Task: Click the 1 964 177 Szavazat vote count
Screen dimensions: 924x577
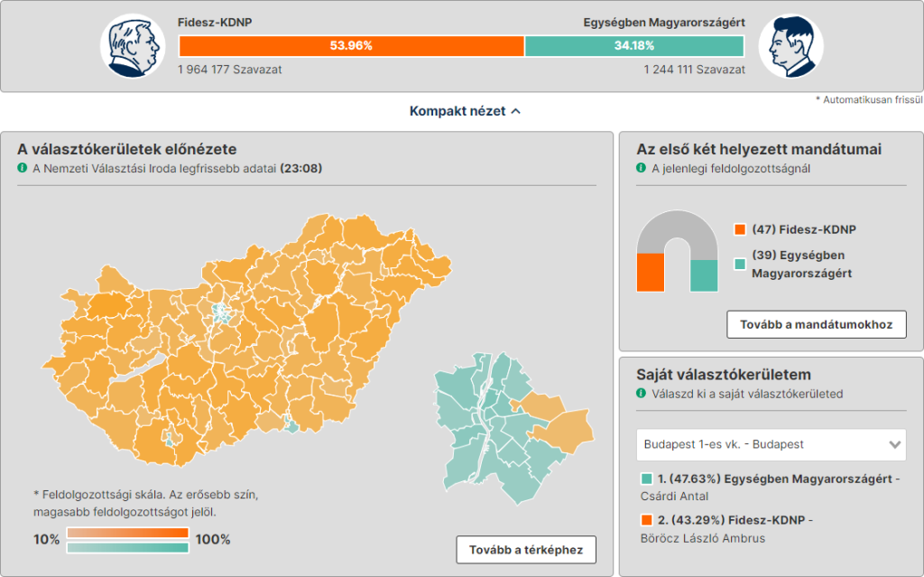Action: click(230, 70)
